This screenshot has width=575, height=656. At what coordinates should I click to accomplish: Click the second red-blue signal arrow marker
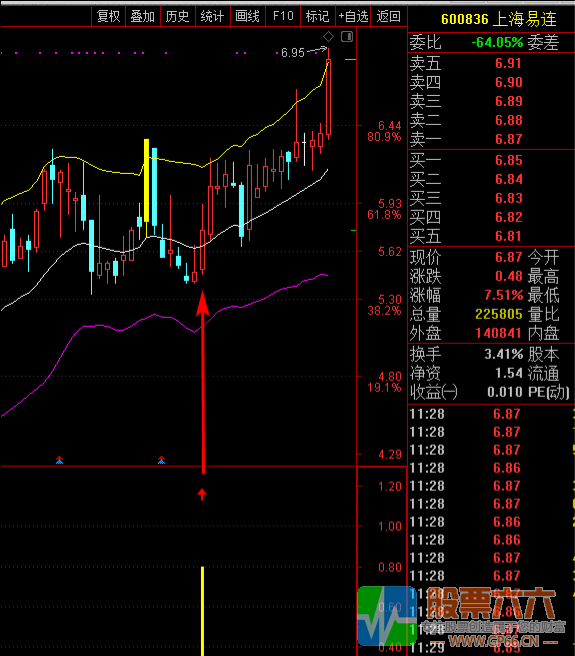[161, 460]
